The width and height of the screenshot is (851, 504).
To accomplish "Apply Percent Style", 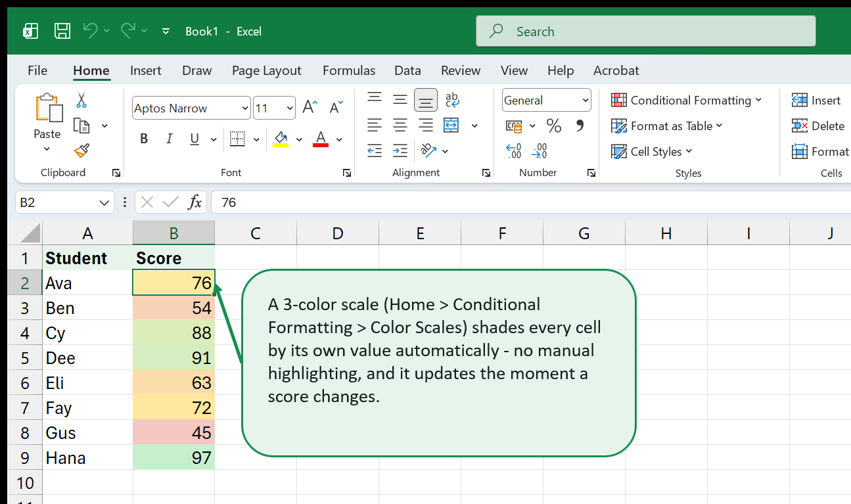I will click(554, 126).
